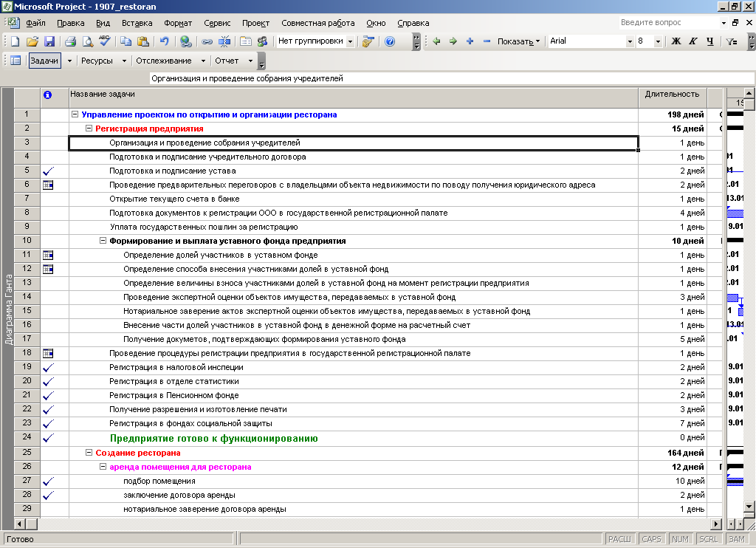
Task: Show subtasks with the blue plus
Action: coord(470,41)
